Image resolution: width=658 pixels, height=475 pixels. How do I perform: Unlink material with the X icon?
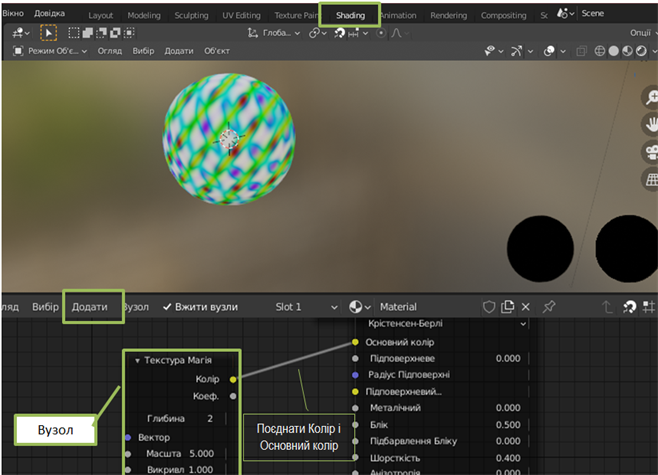525,307
